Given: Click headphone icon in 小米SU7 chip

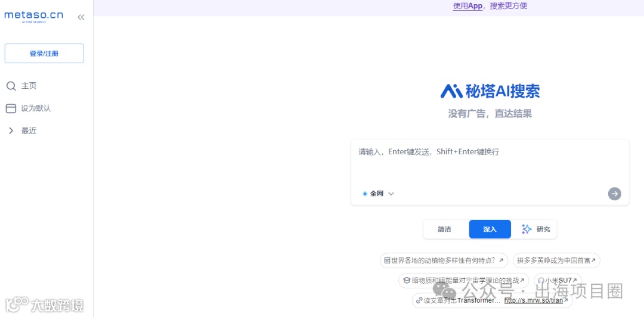Looking at the screenshot, I should (541, 281).
